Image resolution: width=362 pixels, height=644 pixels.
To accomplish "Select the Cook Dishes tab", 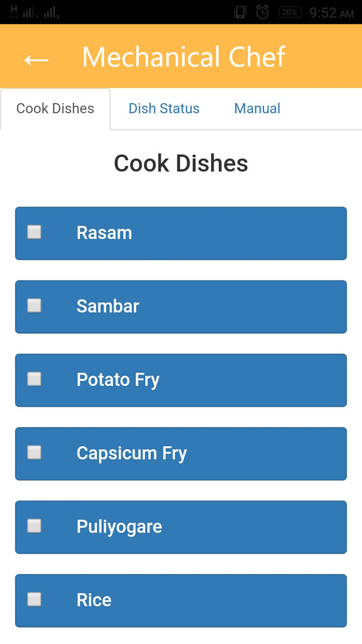I will tap(55, 108).
